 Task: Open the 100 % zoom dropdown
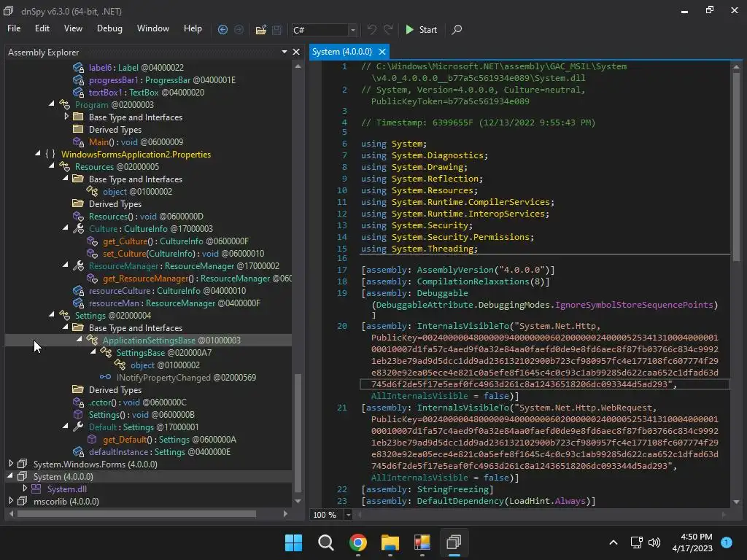pos(348,515)
